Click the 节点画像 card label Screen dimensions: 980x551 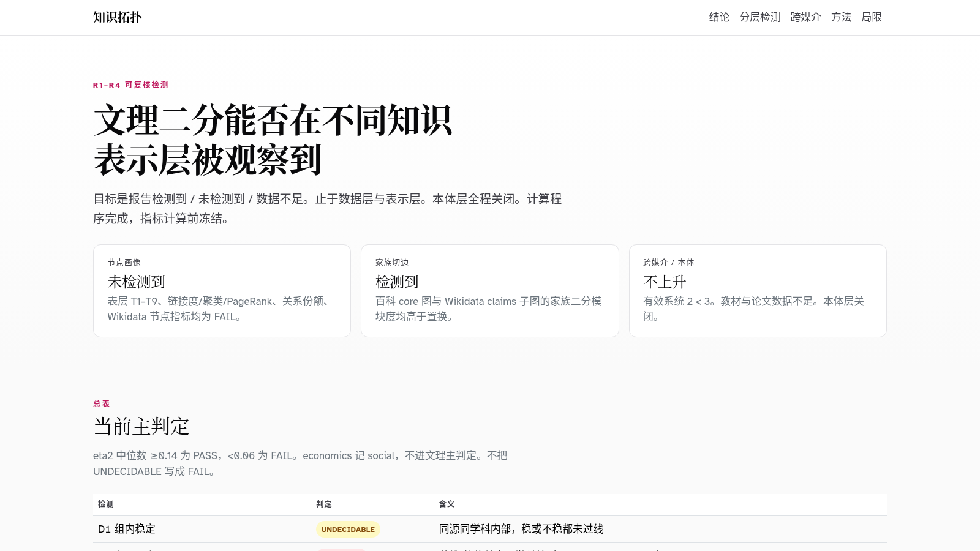click(124, 263)
